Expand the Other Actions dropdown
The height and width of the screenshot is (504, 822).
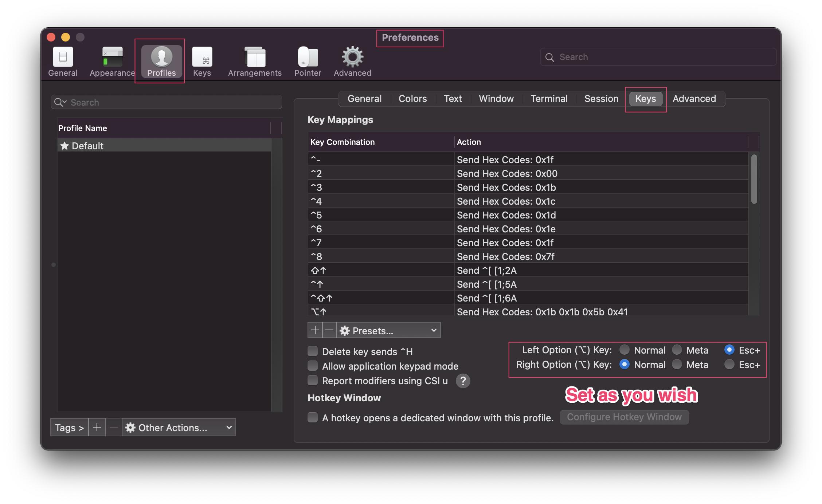(x=179, y=428)
